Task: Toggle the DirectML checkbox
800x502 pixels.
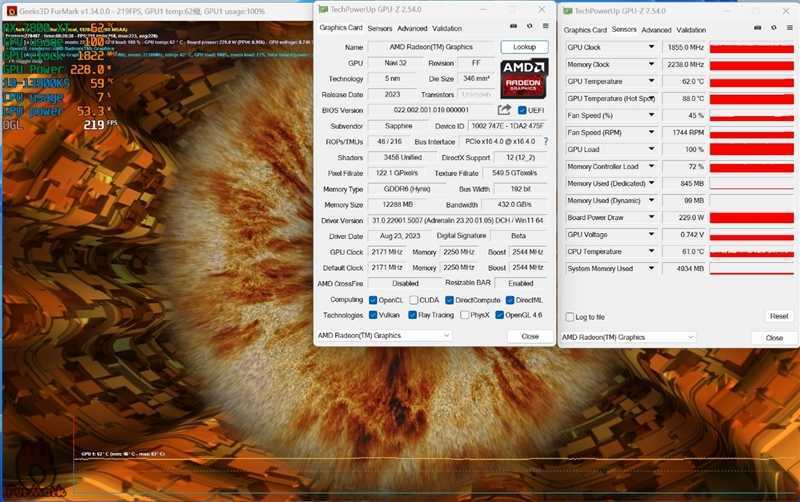Action: pyautogui.click(x=510, y=300)
